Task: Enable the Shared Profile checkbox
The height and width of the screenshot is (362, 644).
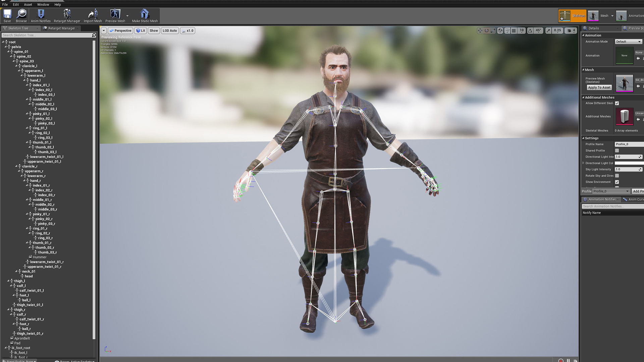Action: 617,151
